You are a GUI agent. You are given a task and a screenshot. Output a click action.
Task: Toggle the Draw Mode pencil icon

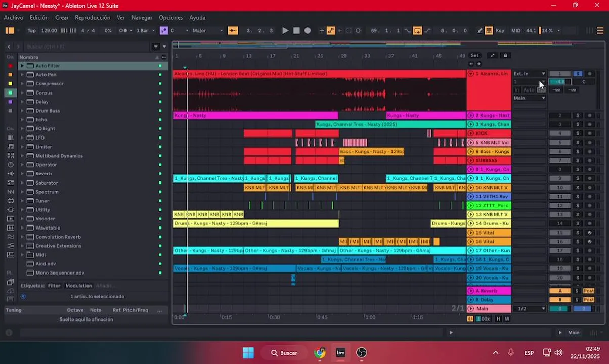480,31
